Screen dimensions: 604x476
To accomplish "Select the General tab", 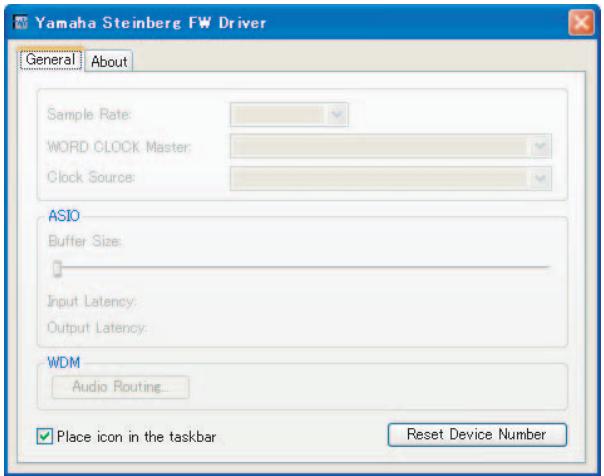I will [x=50, y=59].
